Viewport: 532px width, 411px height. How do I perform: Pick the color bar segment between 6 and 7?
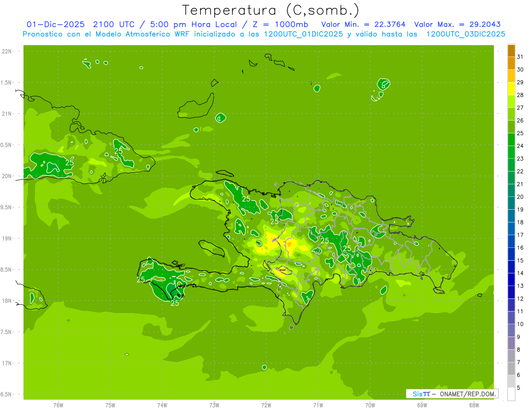tap(511, 369)
